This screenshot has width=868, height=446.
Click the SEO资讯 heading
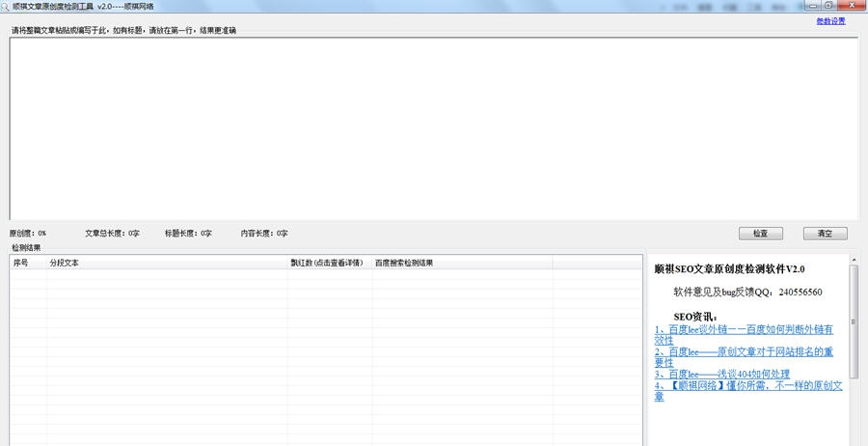click(x=695, y=317)
